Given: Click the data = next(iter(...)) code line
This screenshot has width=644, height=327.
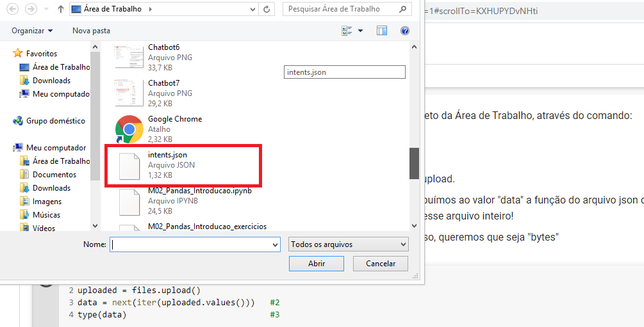Looking at the screenshot, I should [x=166, y=303].
